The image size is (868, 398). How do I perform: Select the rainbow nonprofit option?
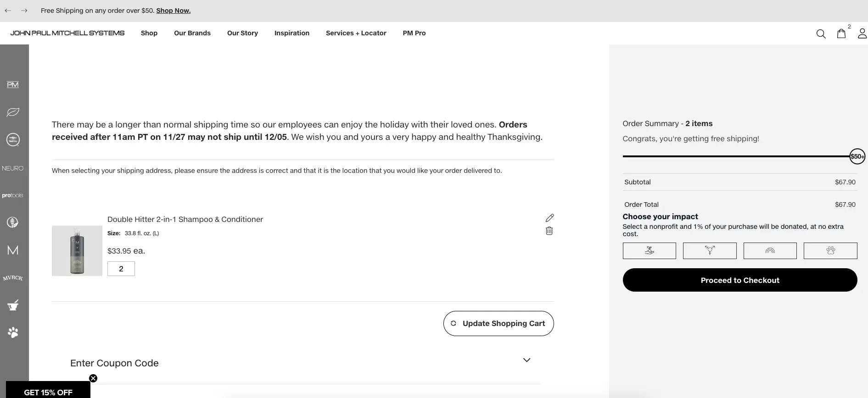[770, 251]
